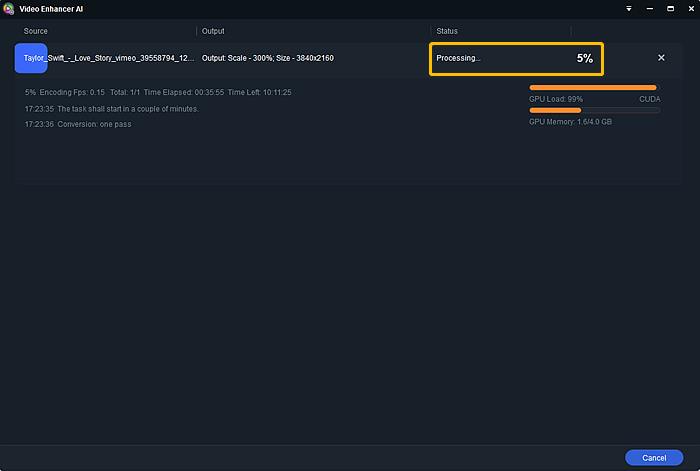Click the CUDA label
The height and width of the screenshot is (471, 700).
[650, 99]
